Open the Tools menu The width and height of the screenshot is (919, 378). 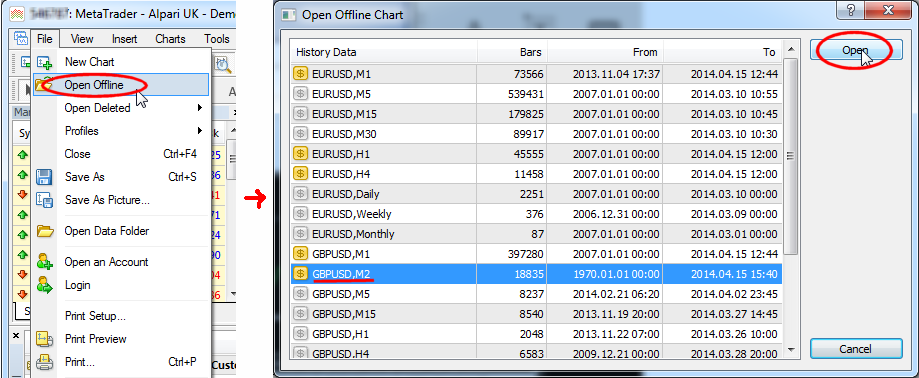point(217,39)
